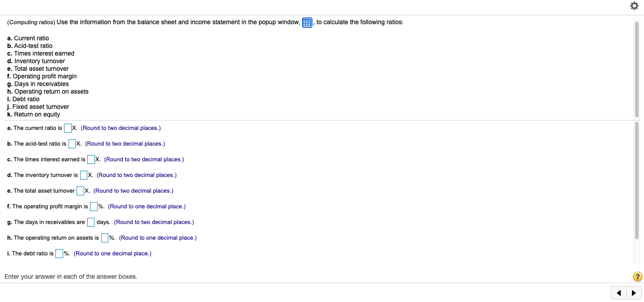The height and width of the screenshot is (302, 644).
Task: Advance using the right arrow button
Action: [x=634, y=293]
